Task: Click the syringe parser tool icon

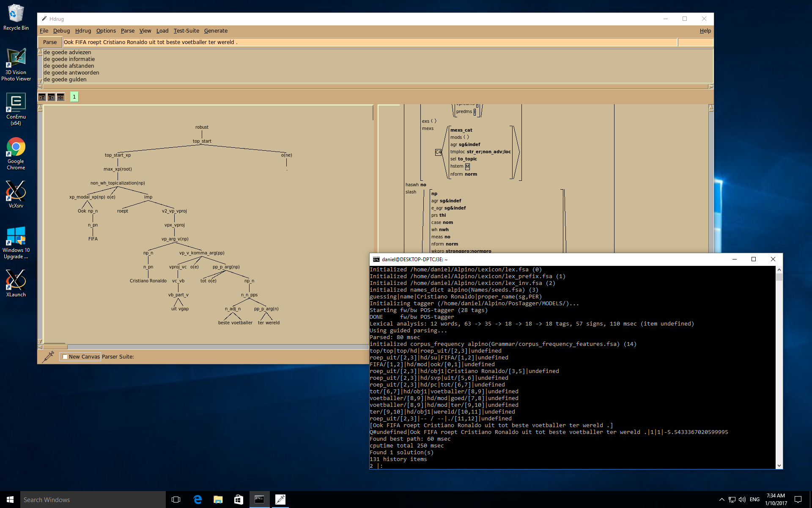Action: click(x=48, y=357)
